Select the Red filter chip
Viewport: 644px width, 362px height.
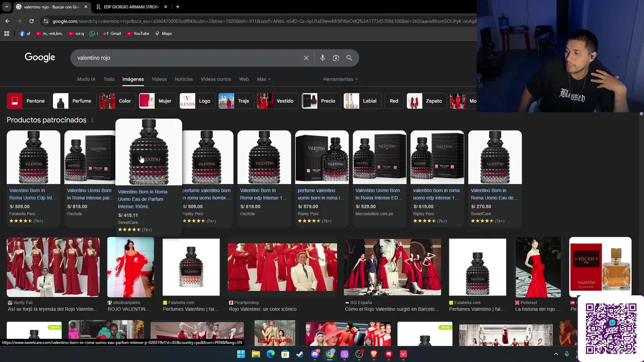point(394,101)
